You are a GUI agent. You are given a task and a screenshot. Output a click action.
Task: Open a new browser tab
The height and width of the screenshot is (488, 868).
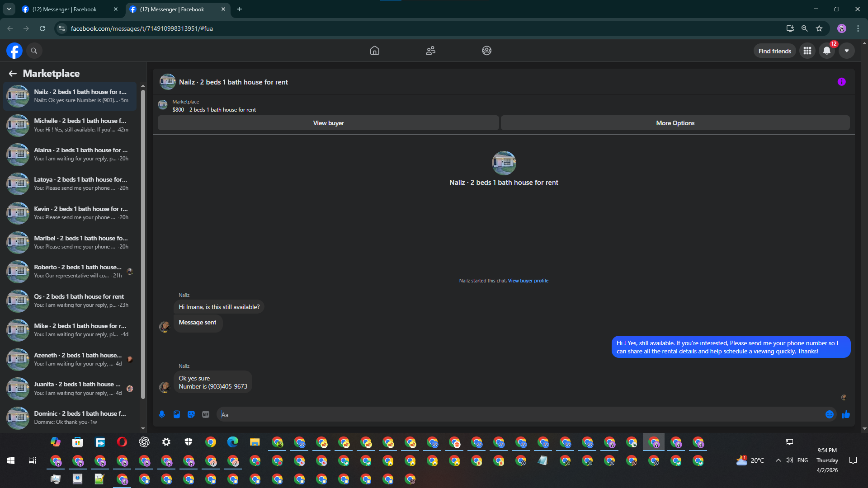pos(240,9)
